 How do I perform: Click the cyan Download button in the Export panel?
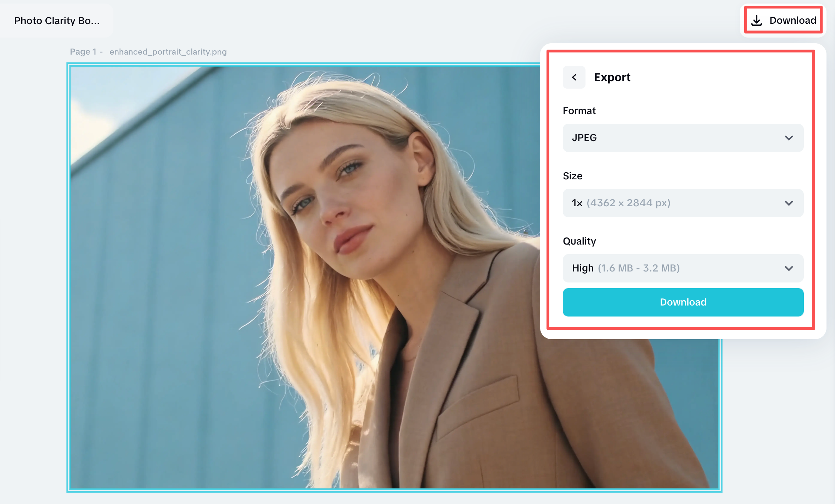coord(683,302)
